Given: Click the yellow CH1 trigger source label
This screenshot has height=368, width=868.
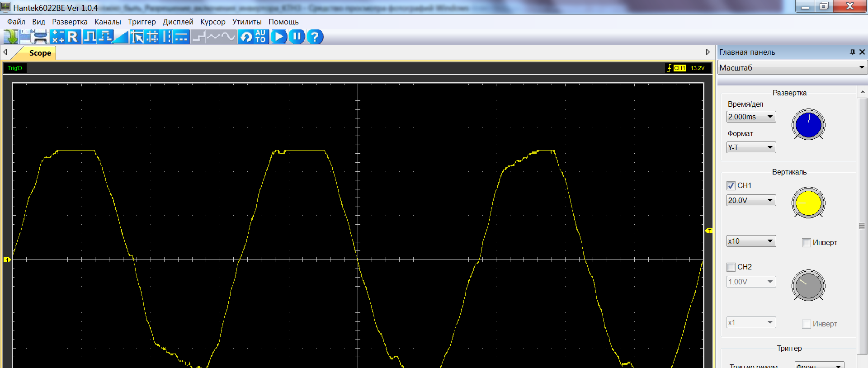Looking at the screenshot, I should click(x=679, y=68).
